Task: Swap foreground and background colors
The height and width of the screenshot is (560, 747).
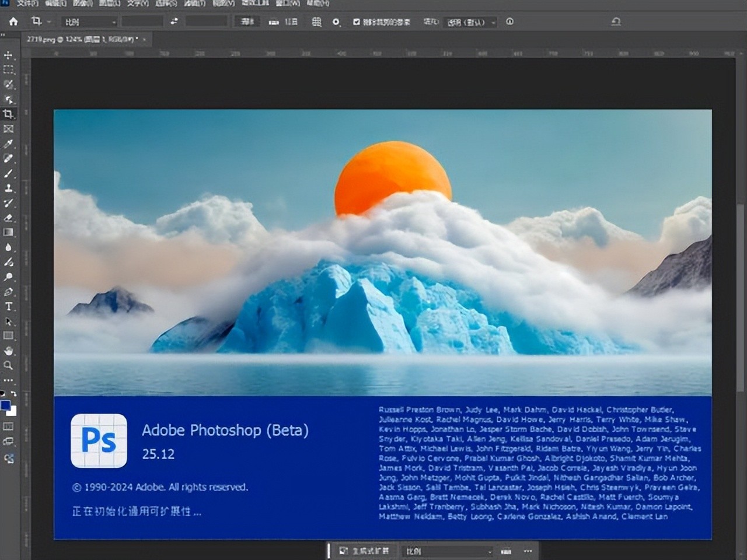Action: coord(13,394)
